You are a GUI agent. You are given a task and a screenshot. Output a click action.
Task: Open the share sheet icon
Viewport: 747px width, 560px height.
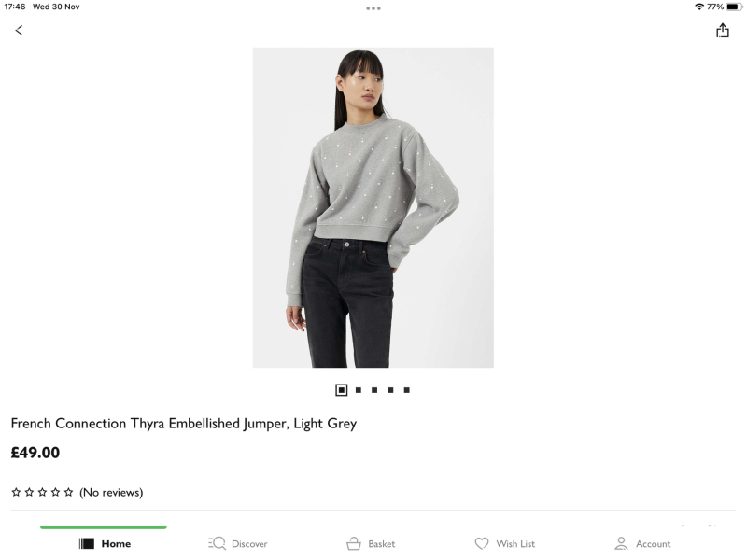722,31
